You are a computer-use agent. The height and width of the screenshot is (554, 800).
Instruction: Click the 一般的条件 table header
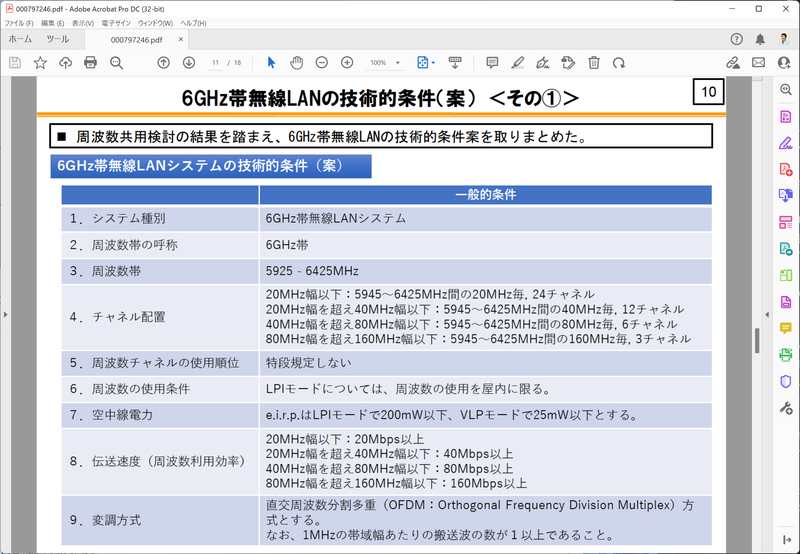486,194
